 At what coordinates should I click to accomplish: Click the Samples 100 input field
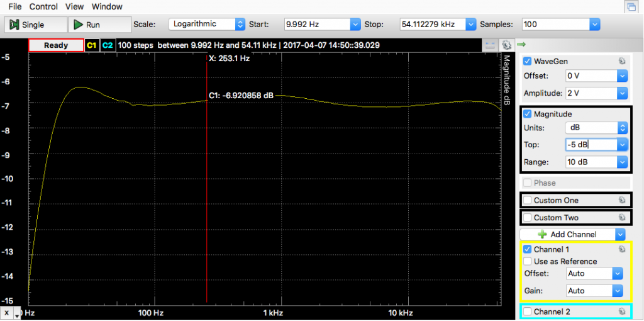(556, 25)
